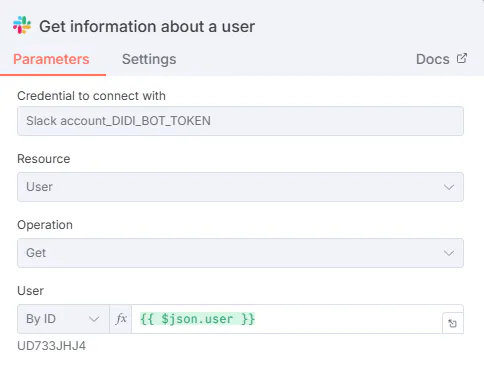Open the expression editor expand icon
484x369 pixels.
click(452, 323)
